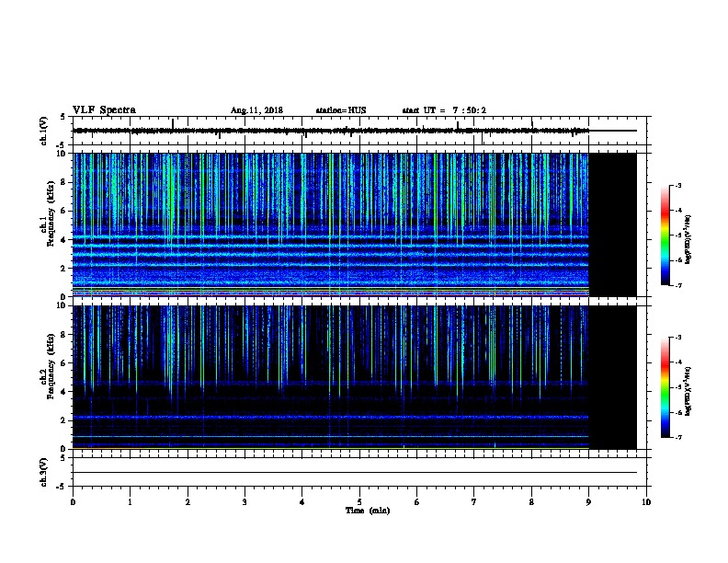Click time axis tick label '3'
The height and width of the screenshot is (563, 728).
(245, 502)
